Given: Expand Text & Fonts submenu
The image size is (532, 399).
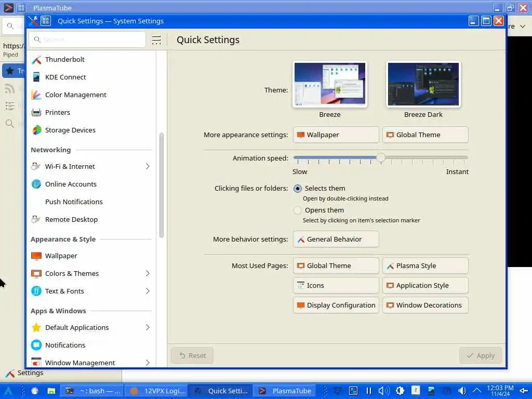Looking at the screenshot, I should 148,291.
